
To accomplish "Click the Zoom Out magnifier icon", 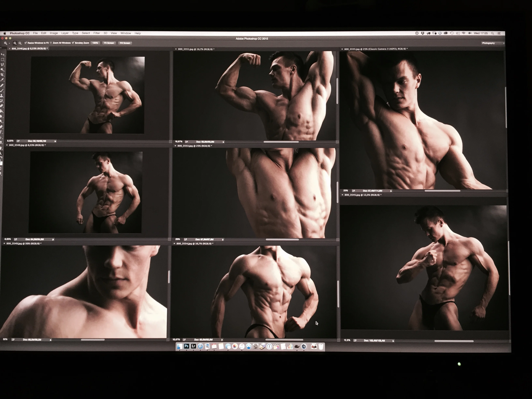I will pos(20,43).
